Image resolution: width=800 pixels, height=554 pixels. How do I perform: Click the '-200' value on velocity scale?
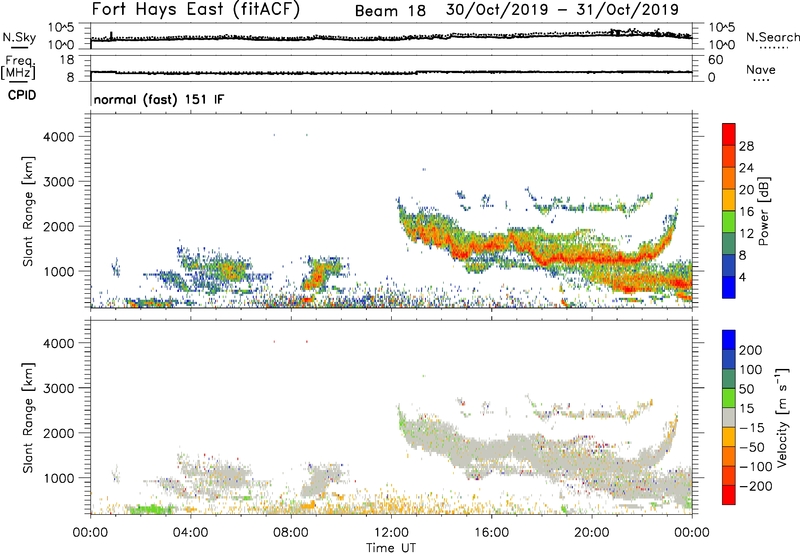756,487
